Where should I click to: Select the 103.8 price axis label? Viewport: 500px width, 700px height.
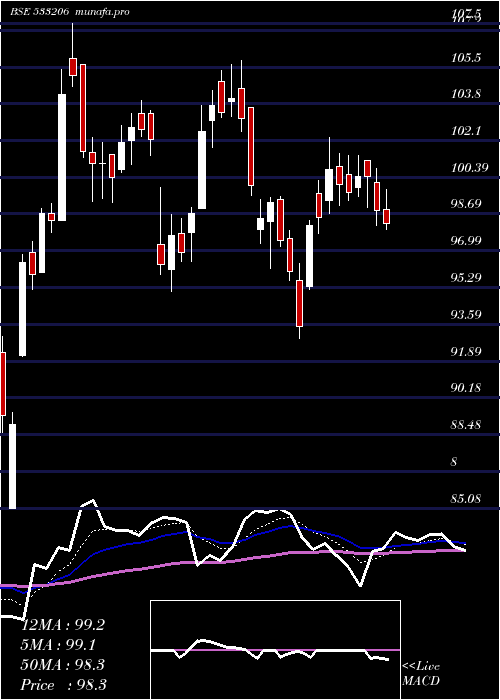click(466, 94)
